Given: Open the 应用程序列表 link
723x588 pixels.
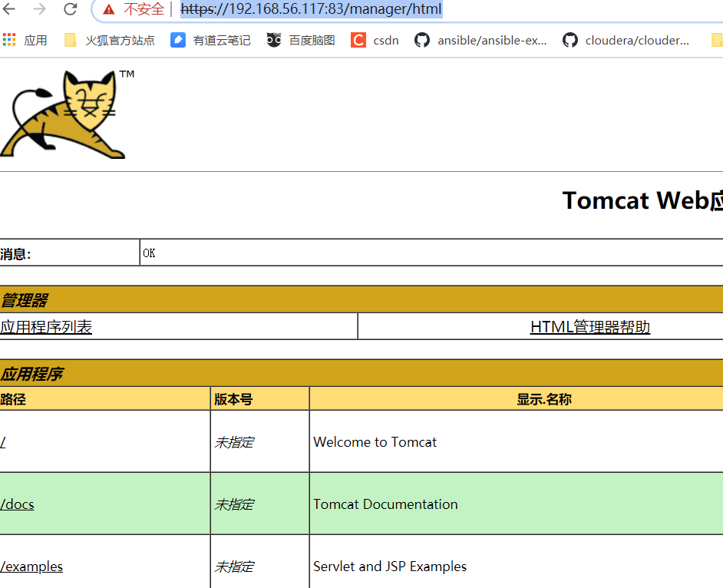Looking at the screenshot, I should click(46, 327).
